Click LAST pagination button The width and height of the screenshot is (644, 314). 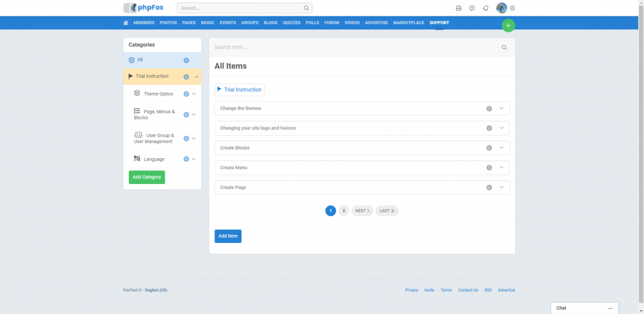point(387,211)
